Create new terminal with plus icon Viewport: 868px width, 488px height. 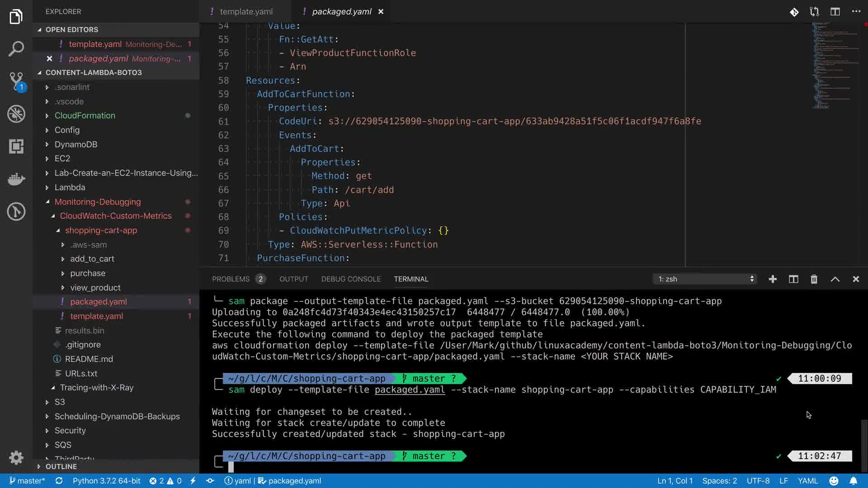773,279
